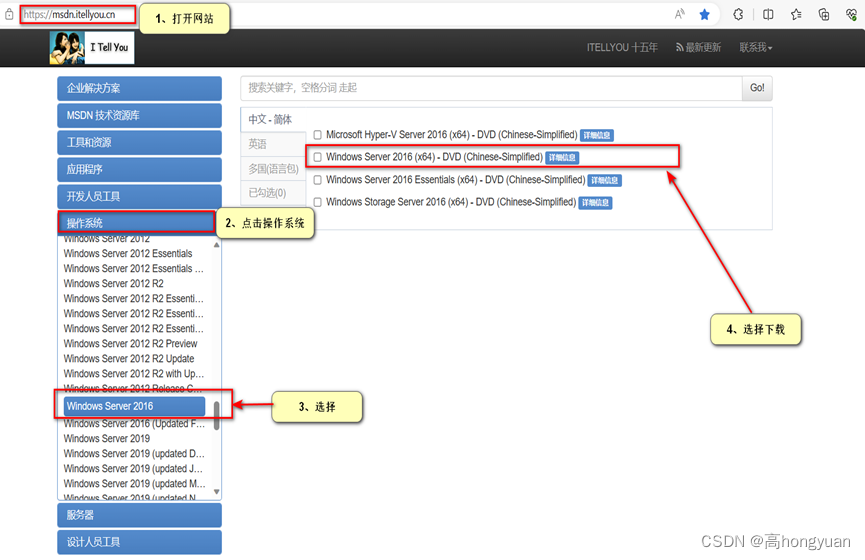Switch to the 已勾选(0) tab
865x560 pixels.
[273, 193]
